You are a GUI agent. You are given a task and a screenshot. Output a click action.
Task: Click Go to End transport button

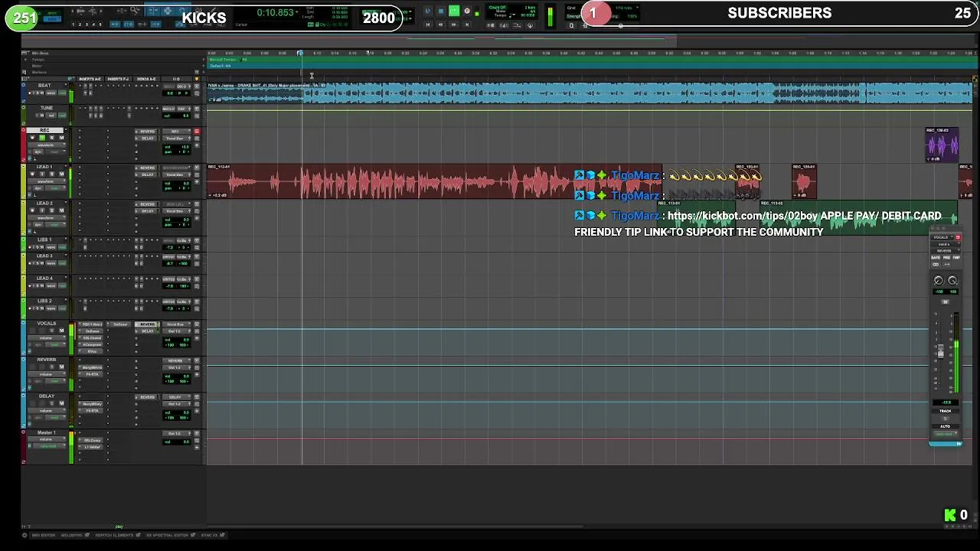click(x=466, y=24)
